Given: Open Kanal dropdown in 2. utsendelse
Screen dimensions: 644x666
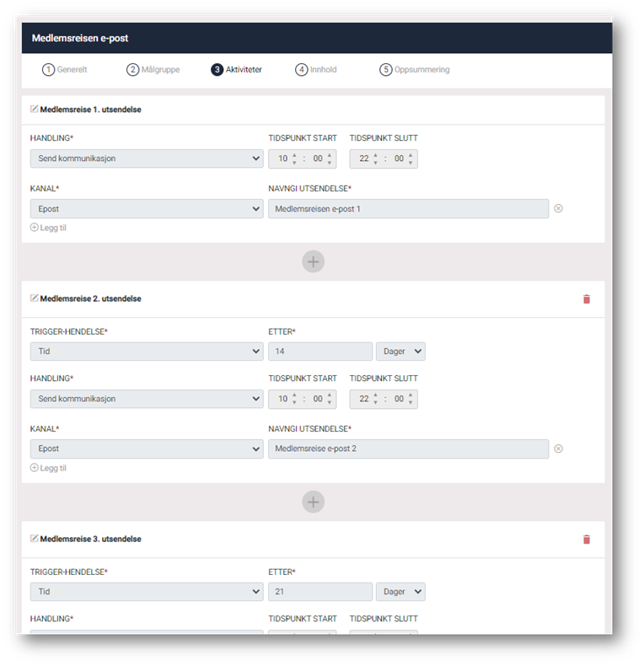Looking at the screenshot, I should [147, 448].
